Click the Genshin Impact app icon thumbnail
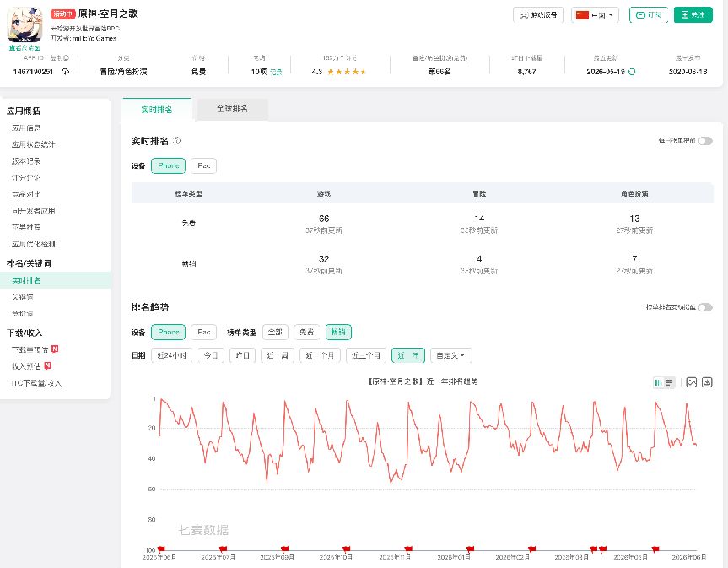This screenshot has width=728, height=568. (x=24, y=24)
